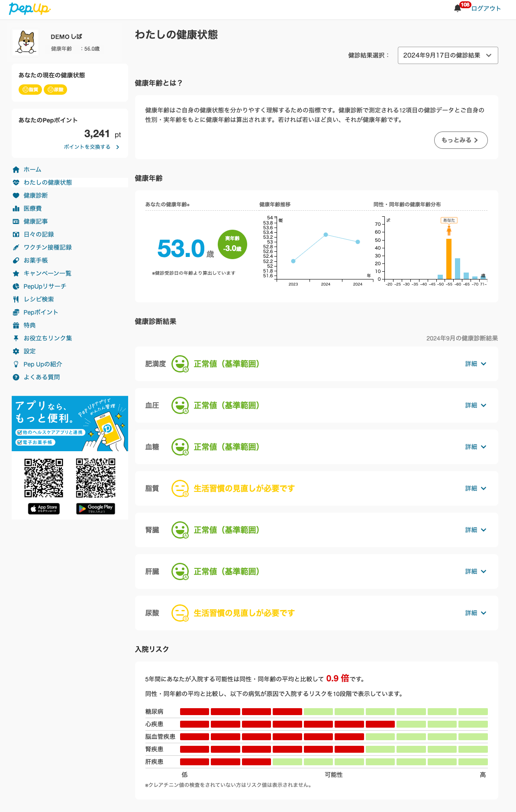Click the medicine notebook pill icon
Image resolution: width=516 pixels, height=812 pixels.
tap(16, 260)
